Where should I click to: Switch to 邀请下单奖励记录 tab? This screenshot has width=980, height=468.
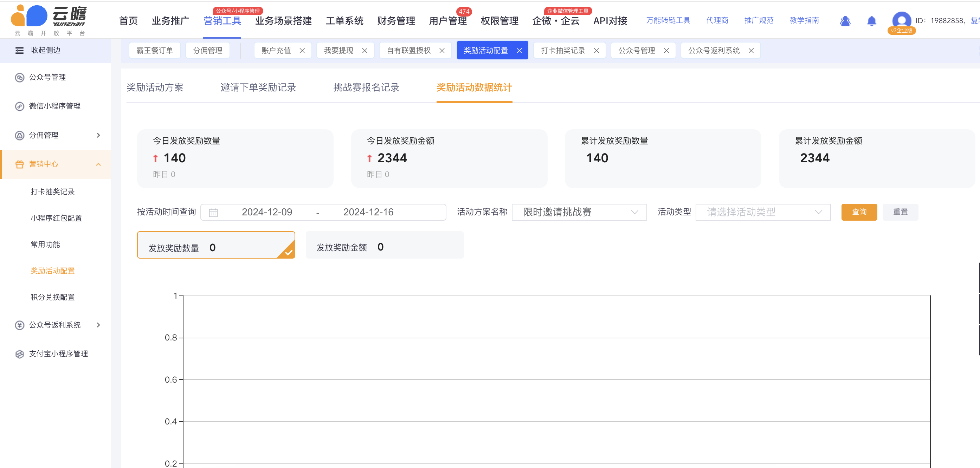click(258, 87)
